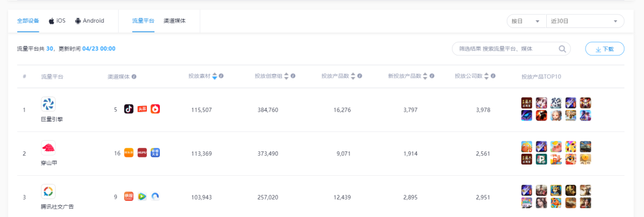Switch to the 渠道媒体 tab
The width and height of the screenshot is (644, 217).
click(175, 20)
